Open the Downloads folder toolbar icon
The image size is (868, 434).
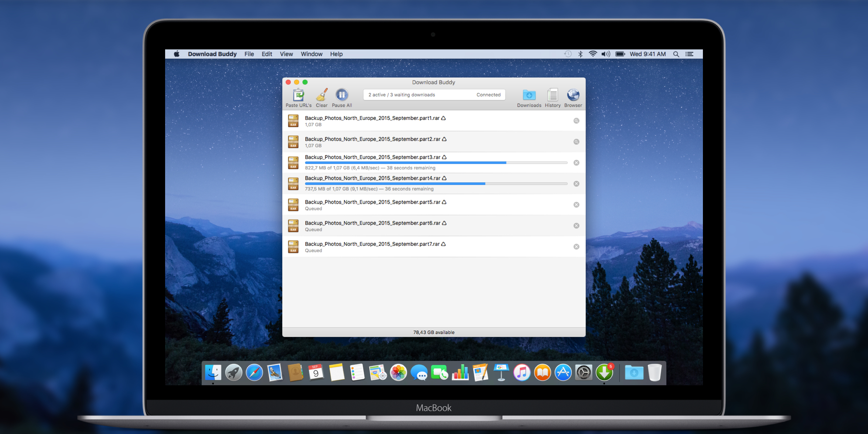click(529, 95)
